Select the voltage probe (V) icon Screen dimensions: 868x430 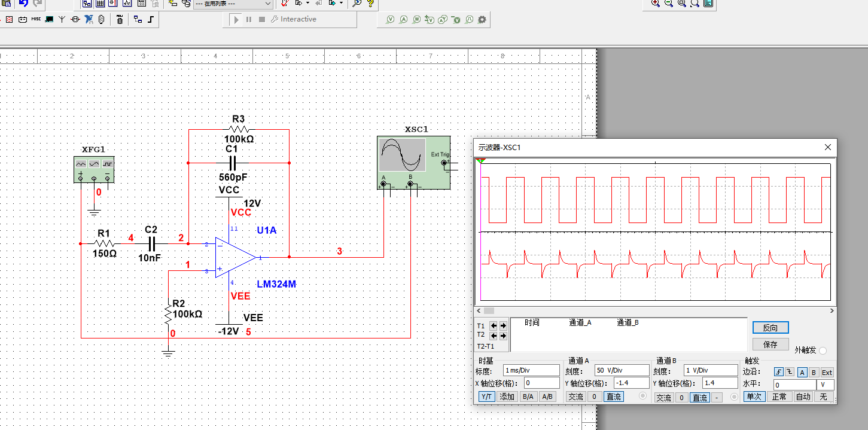tap(389, 19)
